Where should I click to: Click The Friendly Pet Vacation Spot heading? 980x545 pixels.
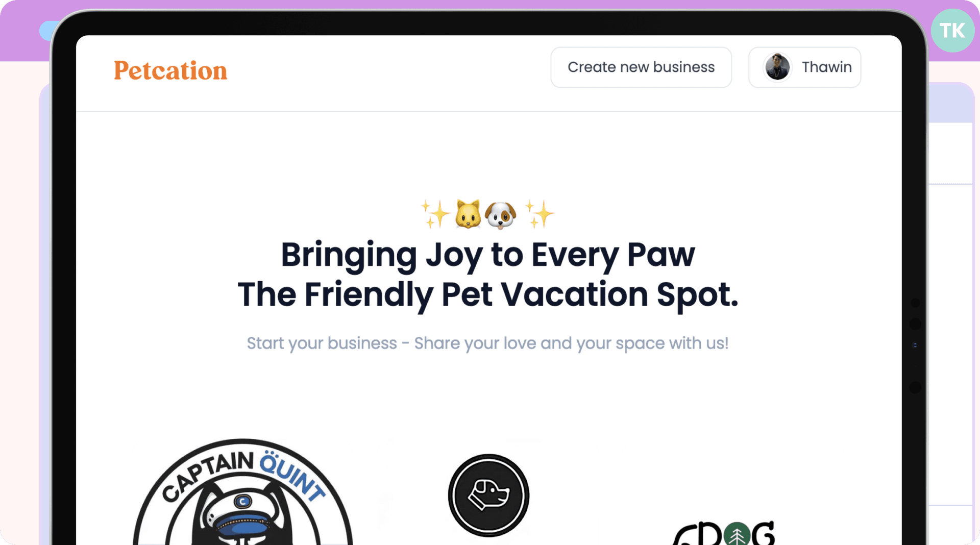click(x=488, y=294)
